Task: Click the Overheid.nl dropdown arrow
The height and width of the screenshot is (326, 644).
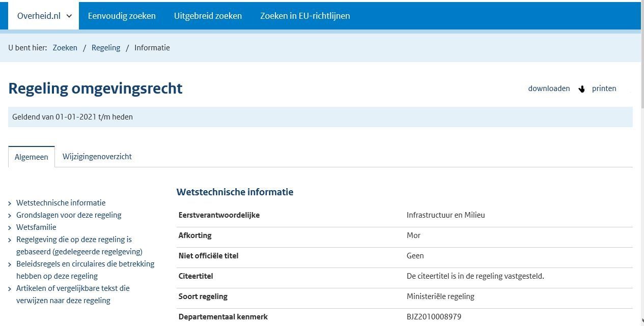Action: pyautogui.click(x=69, y=16)
